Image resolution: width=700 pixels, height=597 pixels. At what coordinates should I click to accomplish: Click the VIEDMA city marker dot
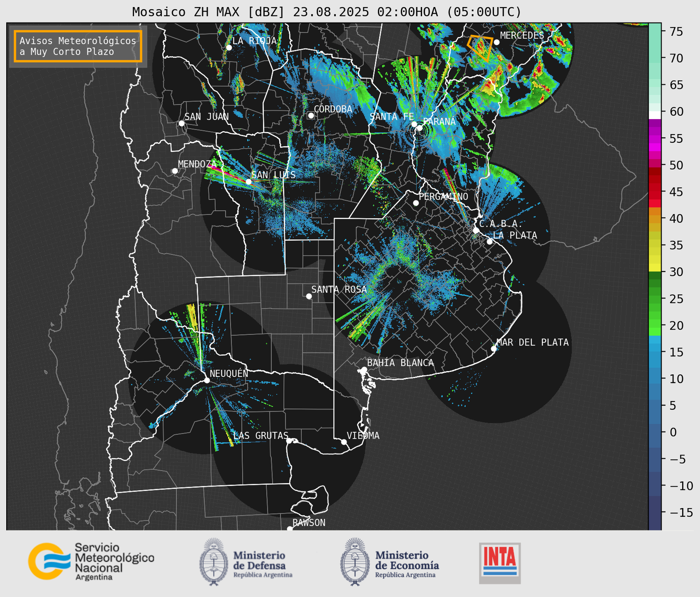tap(344, 442)
